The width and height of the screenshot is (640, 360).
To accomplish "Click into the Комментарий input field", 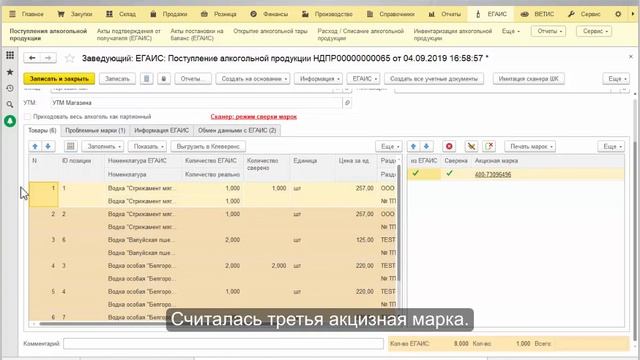I will pyautogui.click(x=223, y=344).
